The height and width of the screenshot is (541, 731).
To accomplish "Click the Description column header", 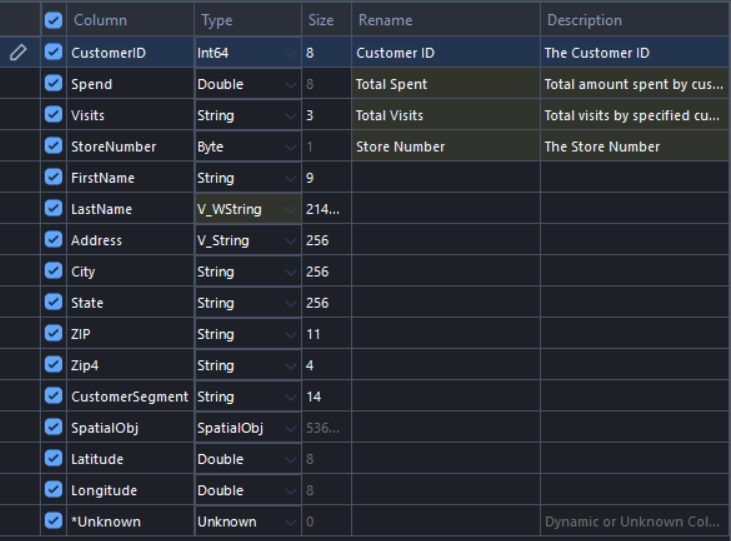I will (x=584, y=20).
